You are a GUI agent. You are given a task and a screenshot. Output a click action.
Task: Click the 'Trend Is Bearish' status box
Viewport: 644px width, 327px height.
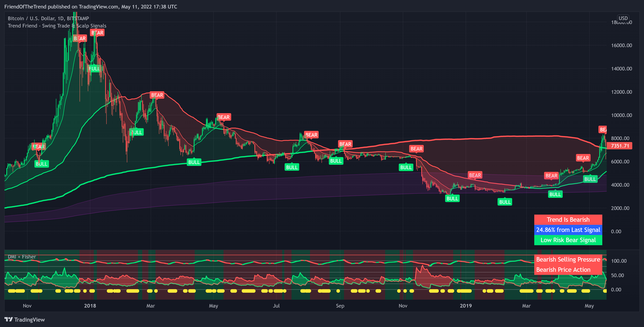pyautogui.click(x=568, y=220)
